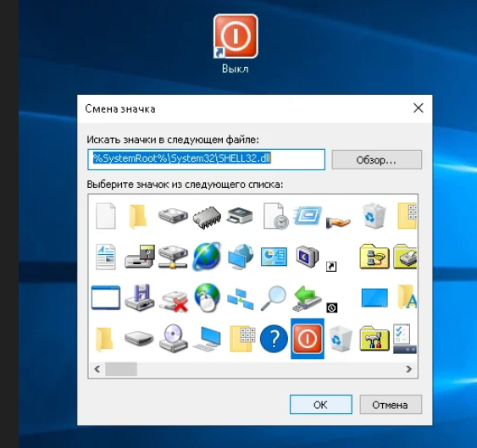Select the memory chip icon
477x448 pixels.
(207, 217)
